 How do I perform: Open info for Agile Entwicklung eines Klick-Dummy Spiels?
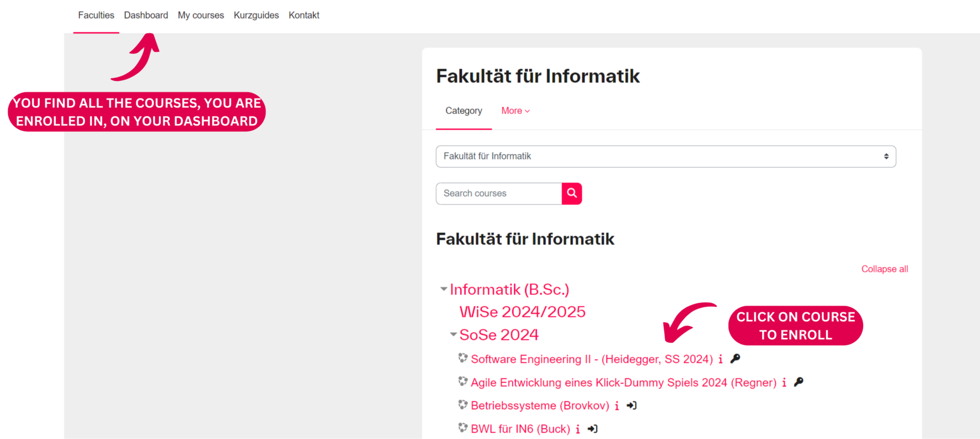784,383
